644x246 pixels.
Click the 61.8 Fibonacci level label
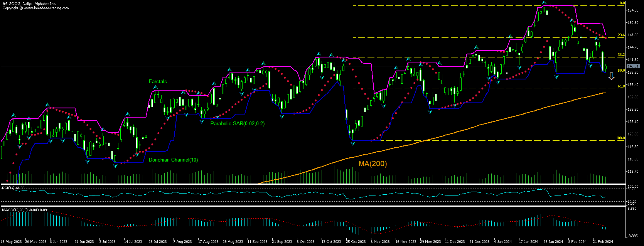click(621, 87)
